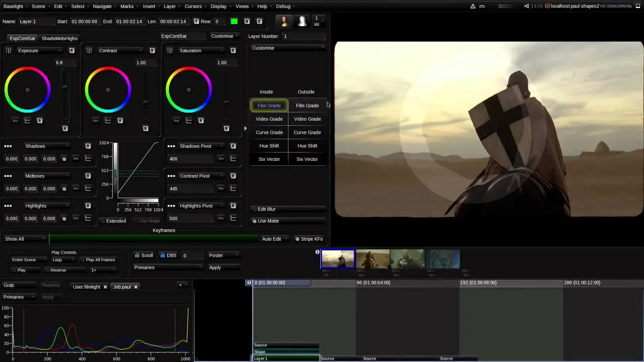The height and width of the screenshot is (362, 644).
Task: Reset the Shadows row with its R icon
Action: click(88, 146)
